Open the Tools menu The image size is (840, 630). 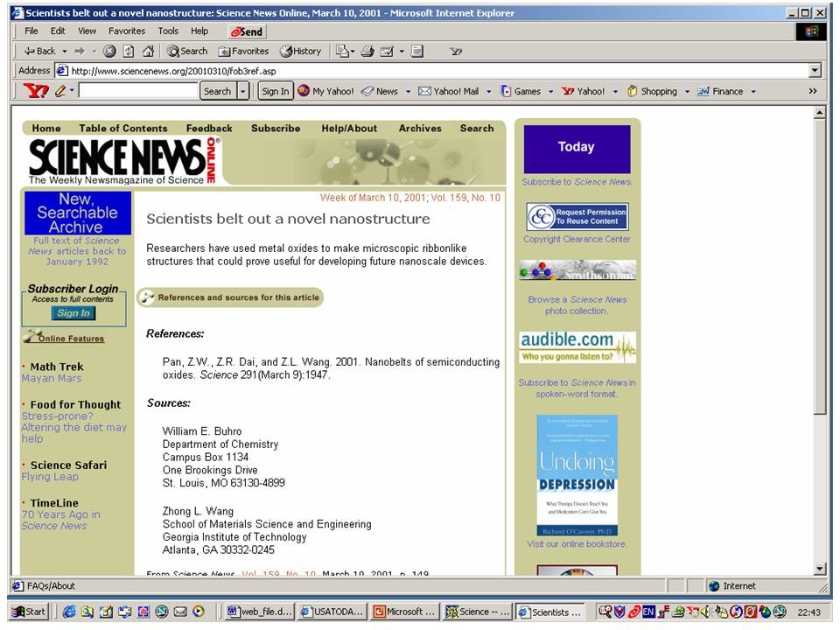point(168,31)
